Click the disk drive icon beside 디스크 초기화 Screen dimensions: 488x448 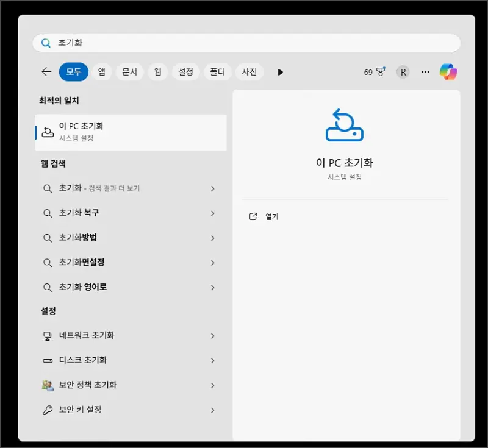48,361
